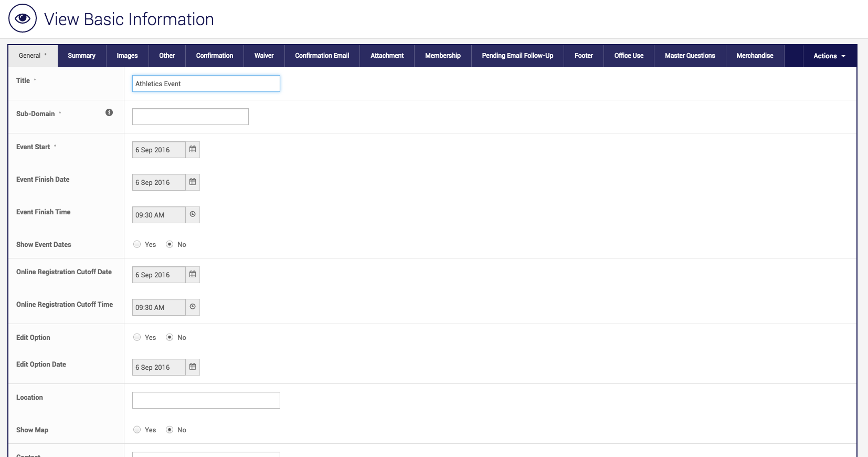Select Yes for Show Event Dates
The width and height of the screenshot is (868, 457).
click(137, 244)
